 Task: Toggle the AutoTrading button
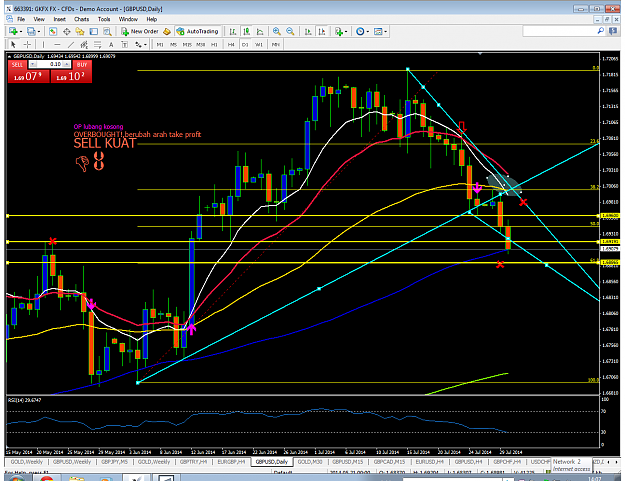tap(198, 31)
